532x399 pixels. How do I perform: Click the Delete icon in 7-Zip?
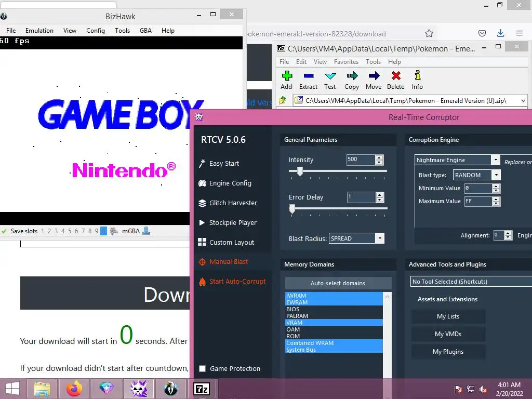tap(396, 76)
